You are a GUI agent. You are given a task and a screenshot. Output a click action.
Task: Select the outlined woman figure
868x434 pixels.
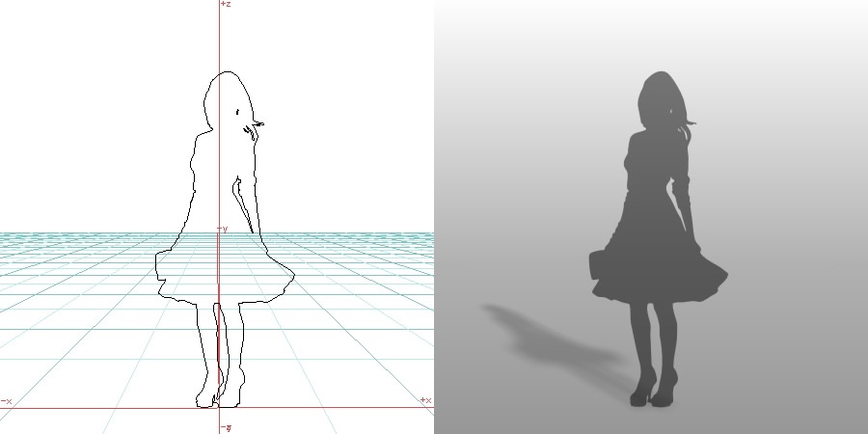(224, 240)
